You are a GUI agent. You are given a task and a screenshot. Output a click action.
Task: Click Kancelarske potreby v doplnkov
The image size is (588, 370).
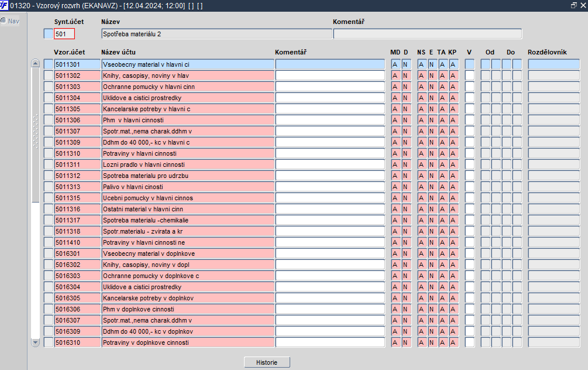point(187,298)
